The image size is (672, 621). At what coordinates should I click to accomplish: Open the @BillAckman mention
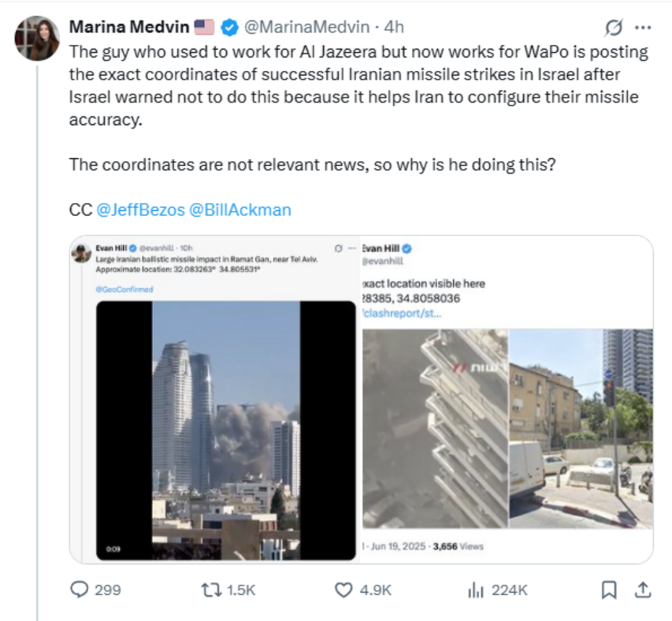click(x=240, y=210)
